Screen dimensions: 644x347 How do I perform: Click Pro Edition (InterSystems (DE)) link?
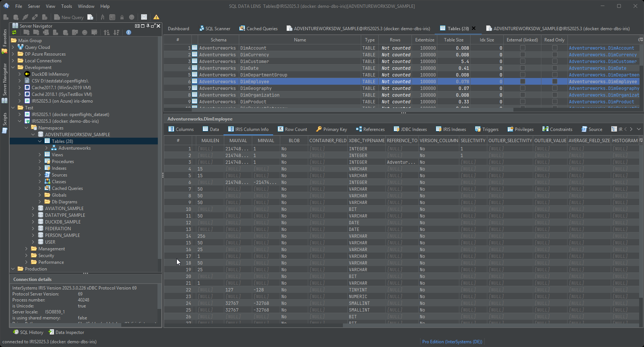[452, 341]
